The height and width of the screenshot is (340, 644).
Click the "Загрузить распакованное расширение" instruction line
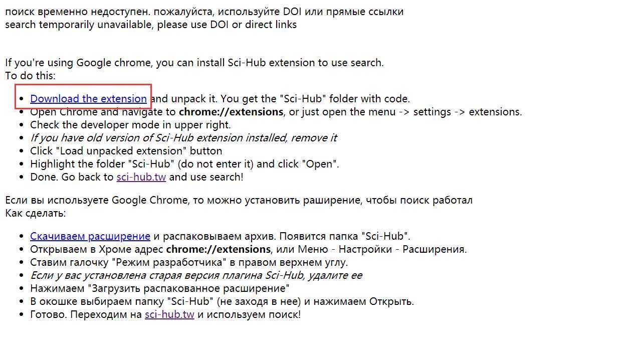(x=160, y=288)
